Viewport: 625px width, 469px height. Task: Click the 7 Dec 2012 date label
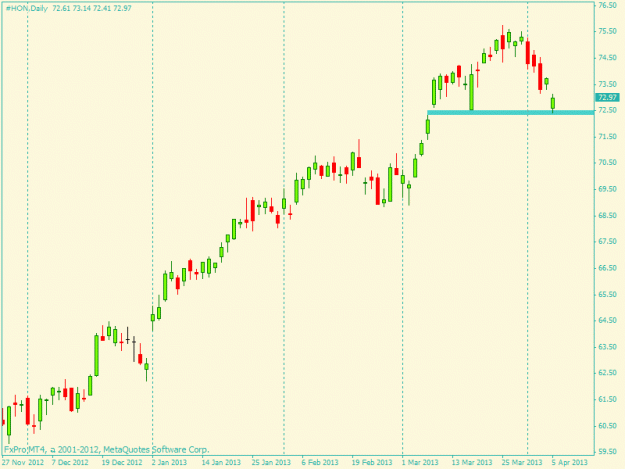70,462
